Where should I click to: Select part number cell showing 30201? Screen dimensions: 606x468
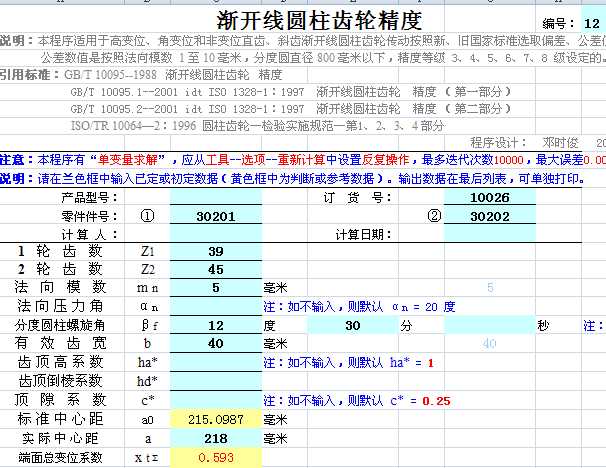coord(216,216)
